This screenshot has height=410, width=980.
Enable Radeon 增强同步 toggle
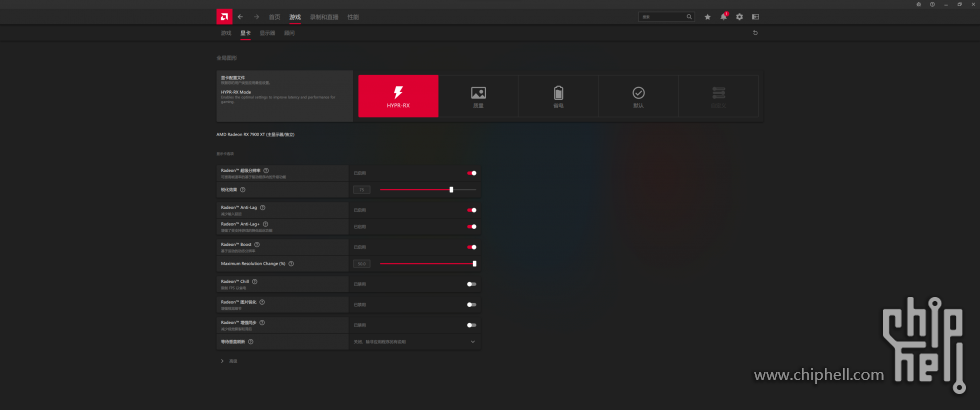point(472,325)
